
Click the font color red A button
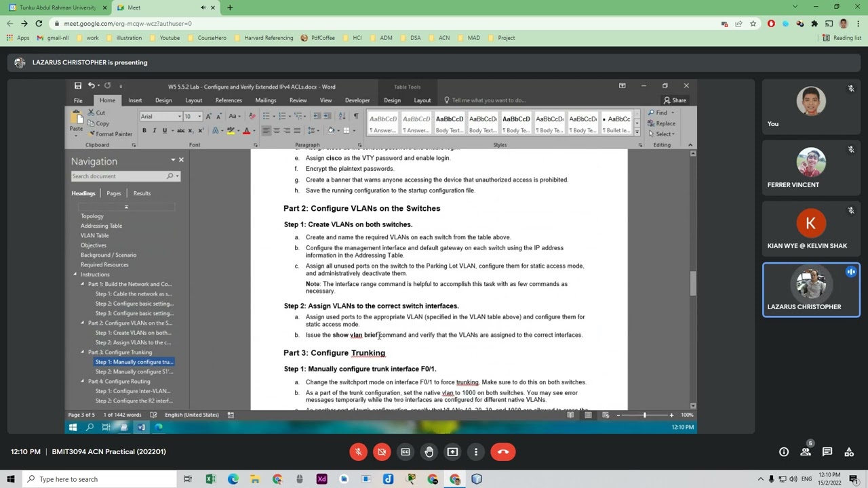pos(246,131)
